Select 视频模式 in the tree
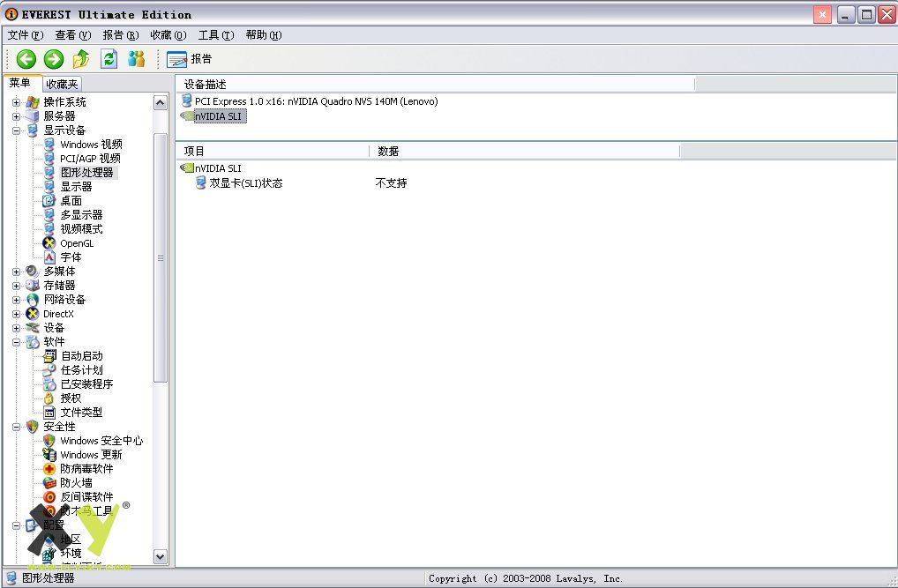Viewport: 898px width, 588px height. point(81,229)
